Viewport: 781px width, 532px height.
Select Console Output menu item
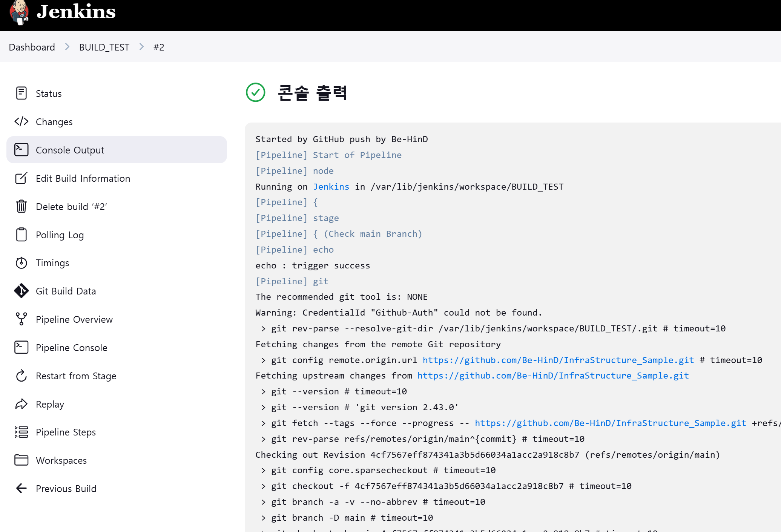coord(70,150)
